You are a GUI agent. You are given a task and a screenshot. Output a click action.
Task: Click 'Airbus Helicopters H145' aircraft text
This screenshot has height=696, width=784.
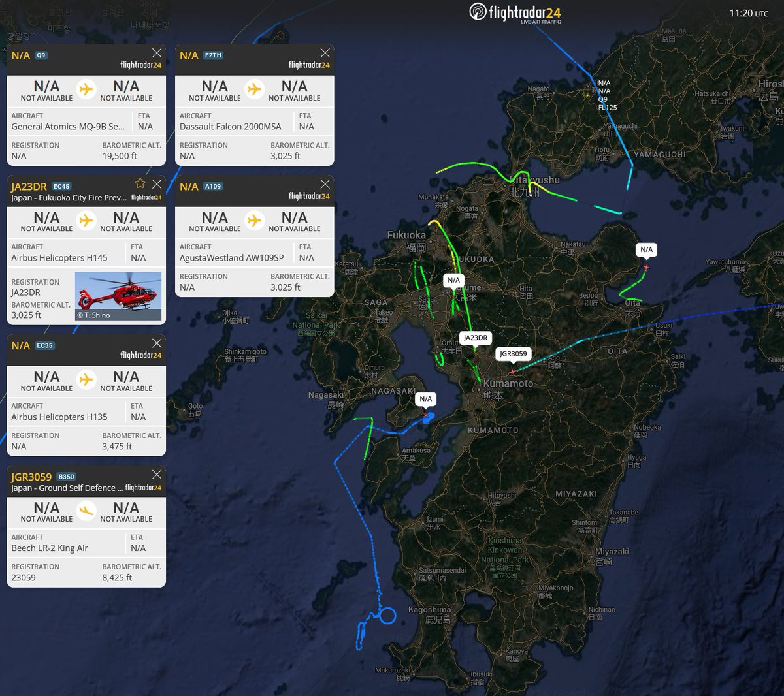(59, 258)
